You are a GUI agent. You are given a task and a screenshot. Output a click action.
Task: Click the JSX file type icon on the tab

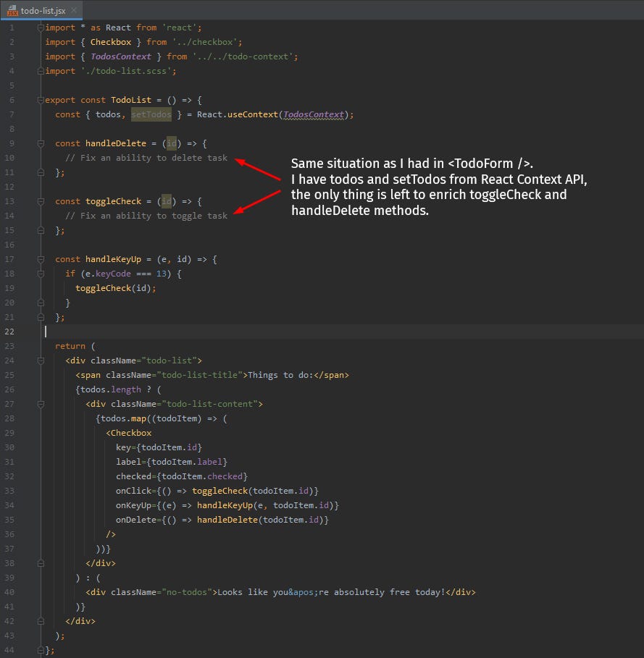pos(12,11)
